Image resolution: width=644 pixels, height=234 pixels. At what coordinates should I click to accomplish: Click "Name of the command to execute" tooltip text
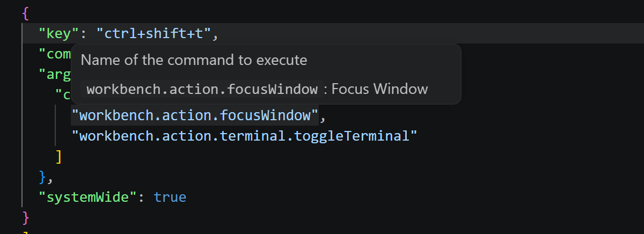(x=194, y=60)
